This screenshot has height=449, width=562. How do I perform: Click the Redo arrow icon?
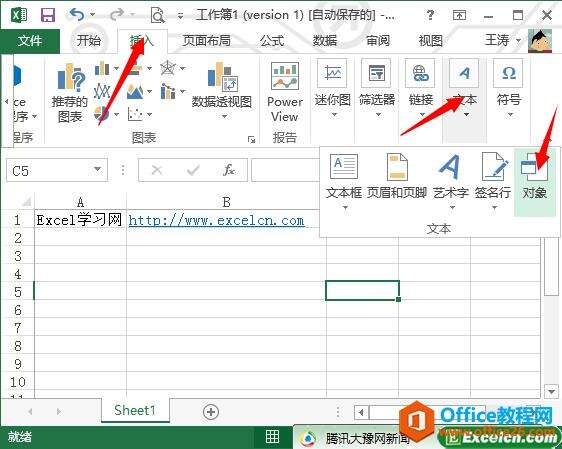116,15
